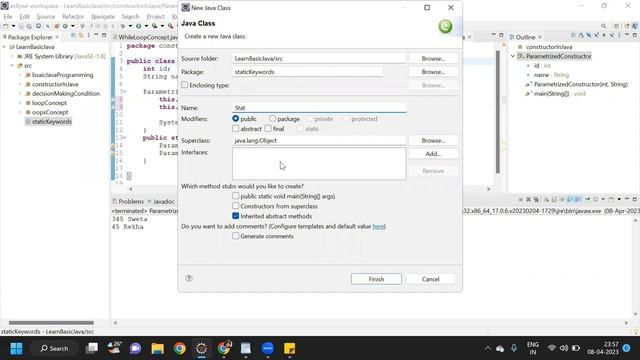Uncheck Inherited abstract methods option
640x360 pixels.
pyautogui.click(x=236, y=216)
